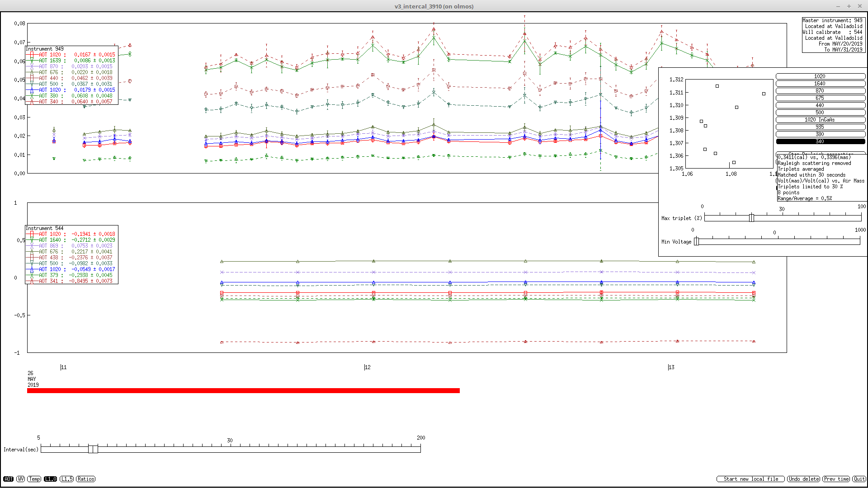Toggle the AOT display button
The width and height of the screenshot is (868, 488).
[8, 479]
